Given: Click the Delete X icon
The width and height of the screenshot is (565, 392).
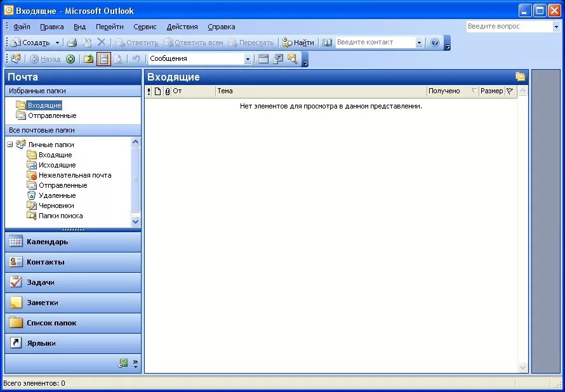Looking at the screenshot, I should tap(102, 42).
